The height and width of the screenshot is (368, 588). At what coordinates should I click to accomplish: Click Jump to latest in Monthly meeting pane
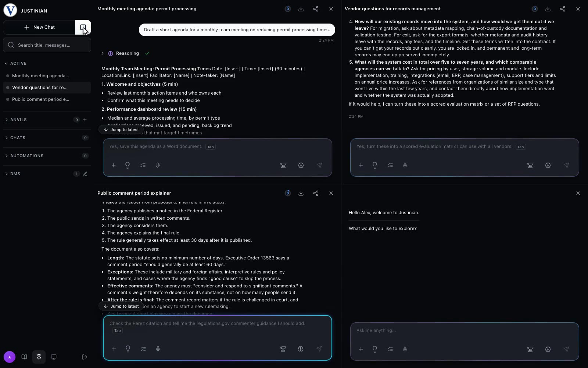click(x=121, y=130)
